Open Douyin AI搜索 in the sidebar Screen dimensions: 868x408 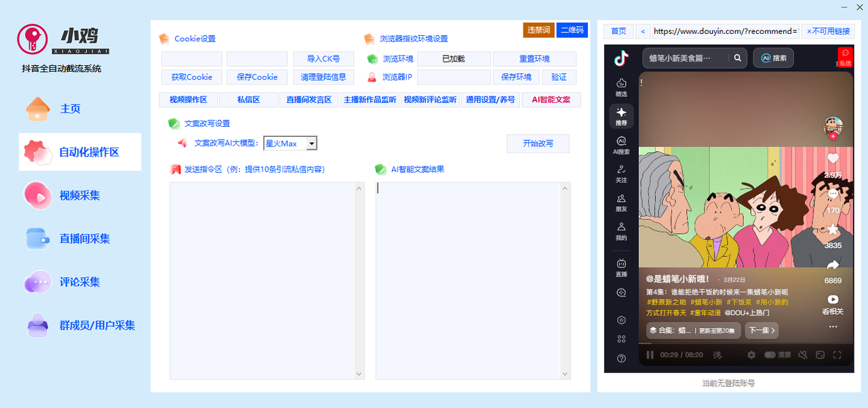pyautogui.click(x=621, y=144)
